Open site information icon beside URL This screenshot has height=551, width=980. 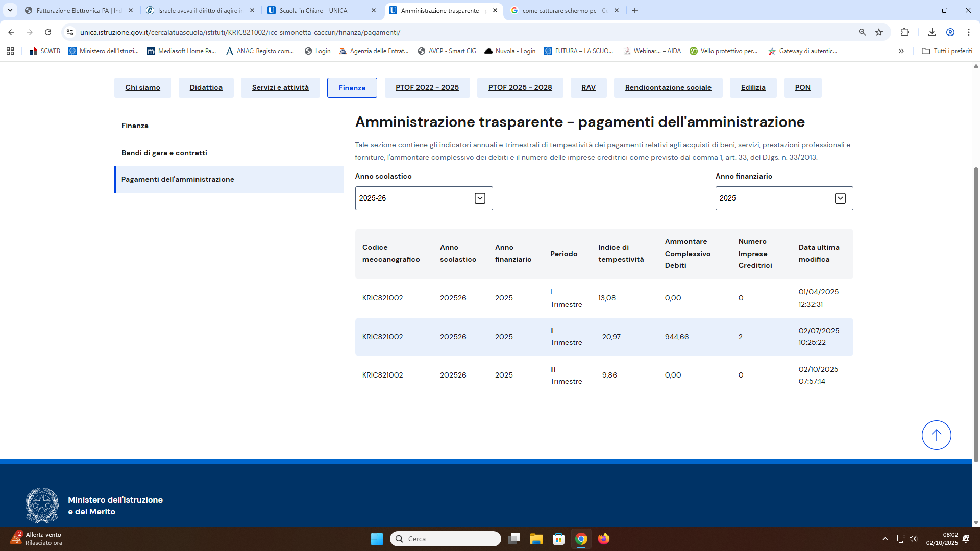click(70, 32)
